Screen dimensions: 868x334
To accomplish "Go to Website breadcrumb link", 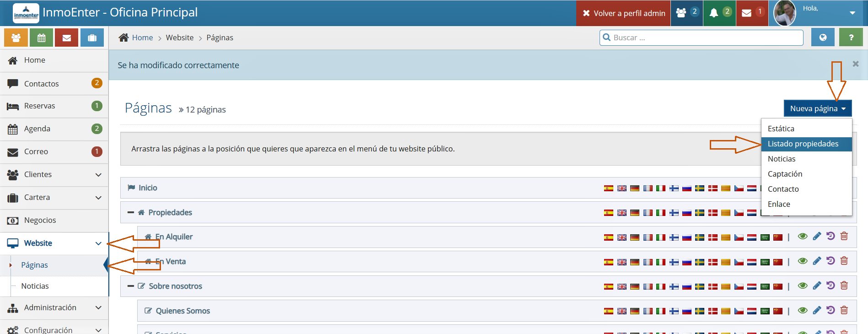I will pos(180,38).
